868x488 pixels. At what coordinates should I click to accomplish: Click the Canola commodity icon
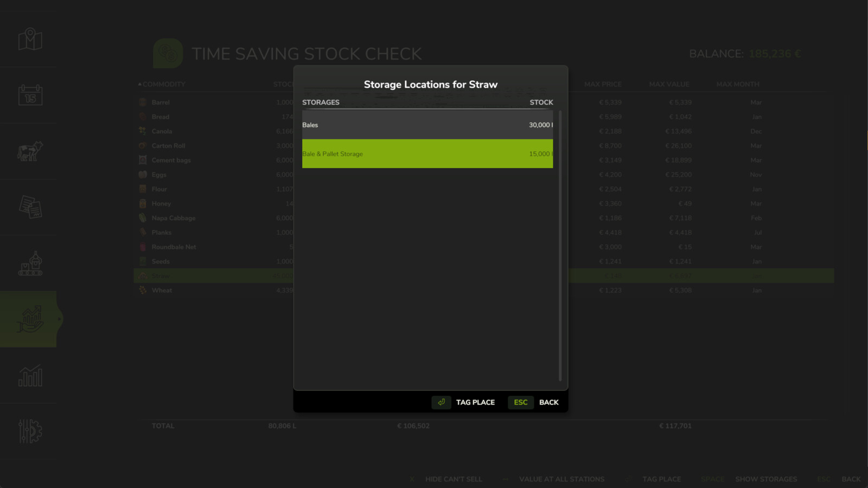pyautogui.click(x=142, y=131)
